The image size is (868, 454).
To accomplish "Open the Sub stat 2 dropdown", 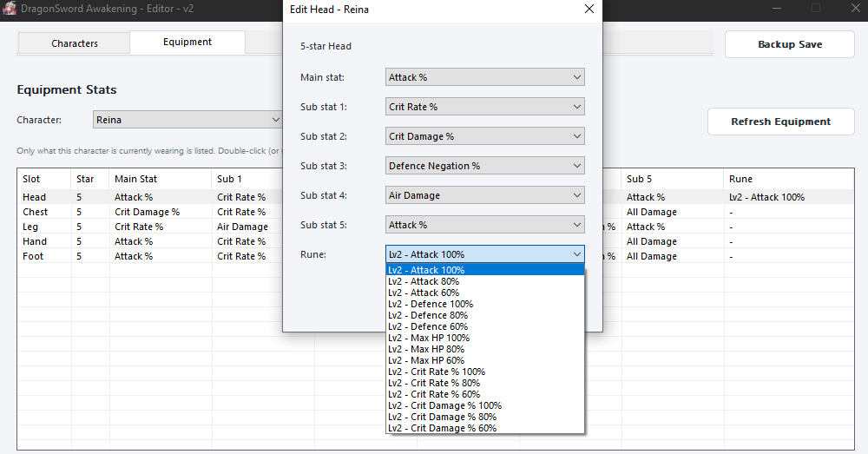I will click(484, 136).
